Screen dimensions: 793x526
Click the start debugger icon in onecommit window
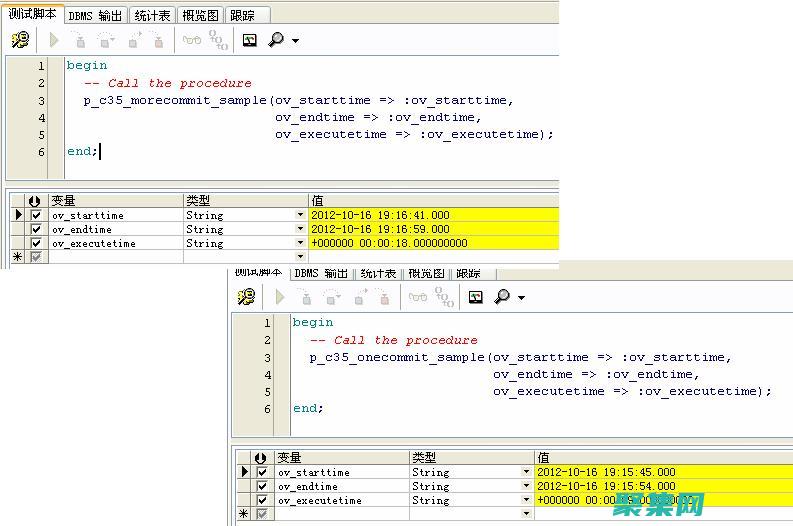coord(246,297)
